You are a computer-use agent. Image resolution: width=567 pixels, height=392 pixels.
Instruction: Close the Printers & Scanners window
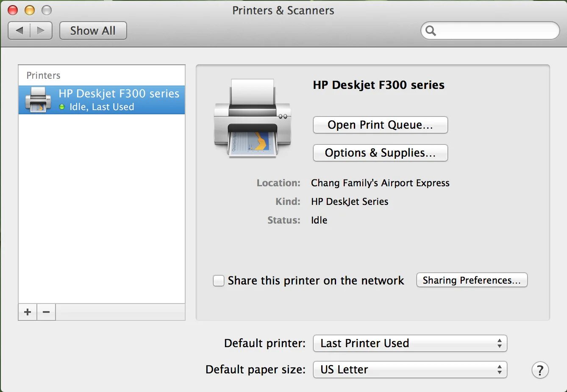click(x=13, y=10)
